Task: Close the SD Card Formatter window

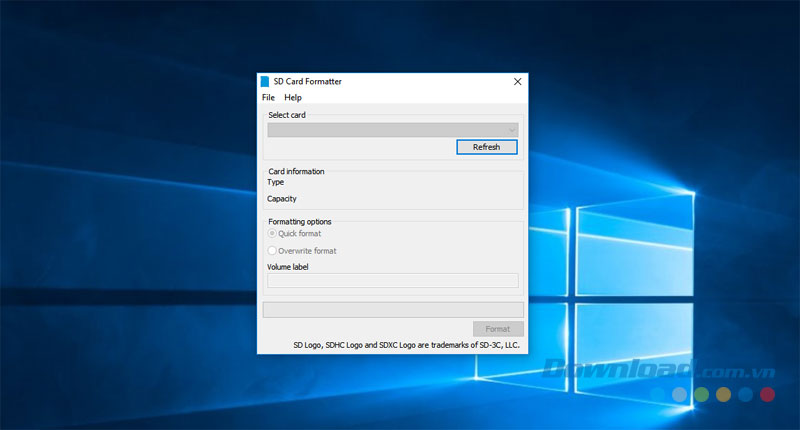Action: [x=517, y=81]
